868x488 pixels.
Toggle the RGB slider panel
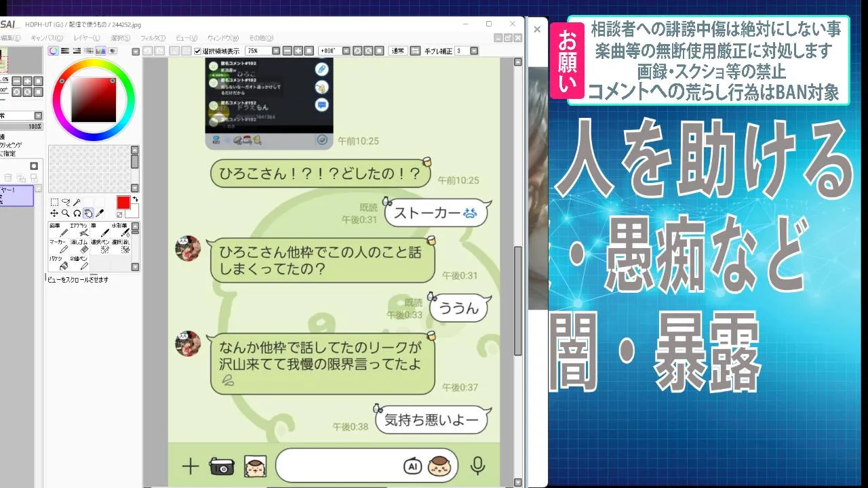point(65,51)
